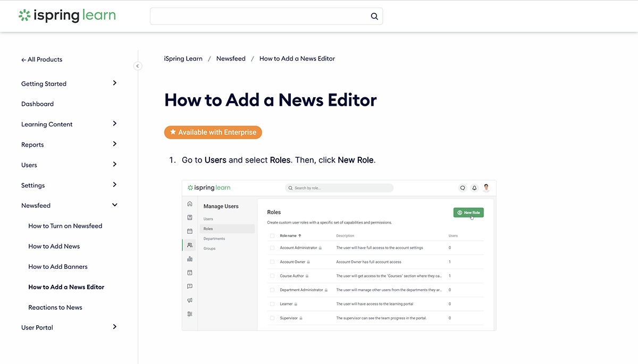Open the How to Add Banners article
This screenshot has width=638, height=364.
click(58, 267)
